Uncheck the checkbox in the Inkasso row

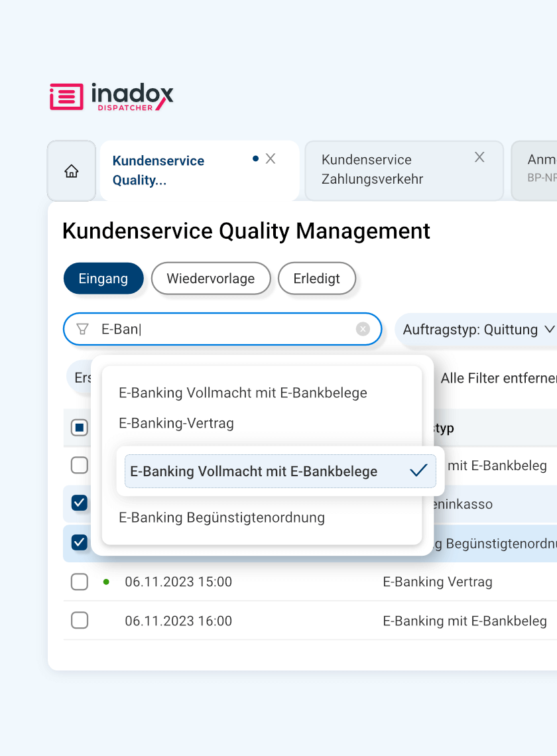click(x=79, y=503)
